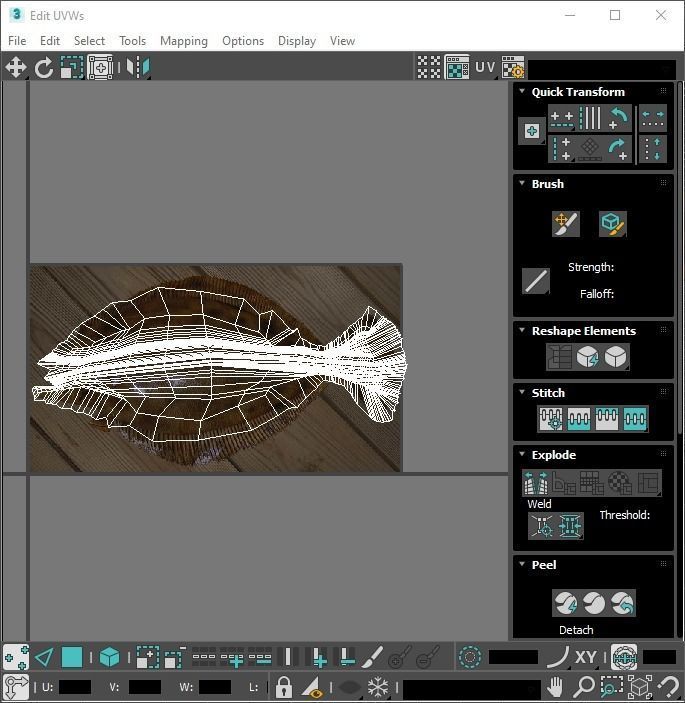Viewport: 685px width, 703px height.
Task: Click Align Vertically to Pivot icon
Action: (x=562, y=149)
